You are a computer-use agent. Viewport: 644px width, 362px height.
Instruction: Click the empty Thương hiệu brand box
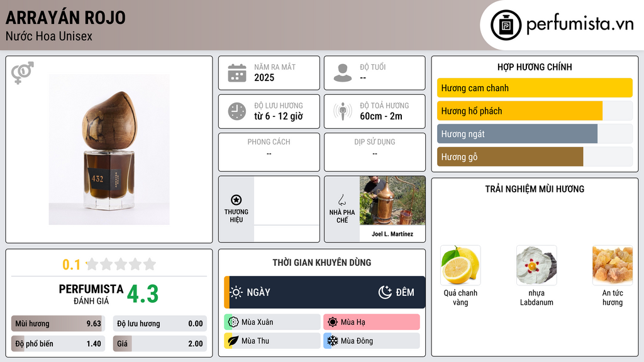[287, 209]
